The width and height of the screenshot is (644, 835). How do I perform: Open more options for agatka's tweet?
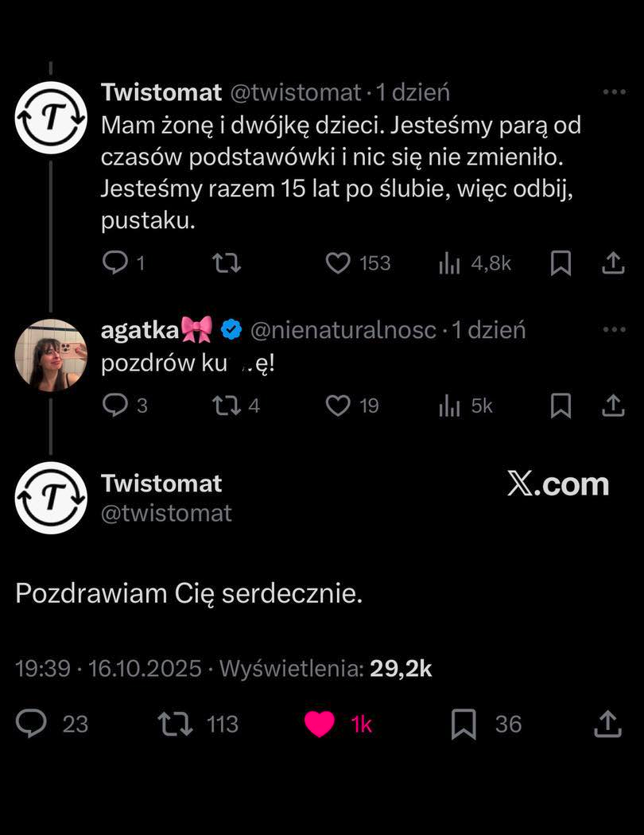614,329
